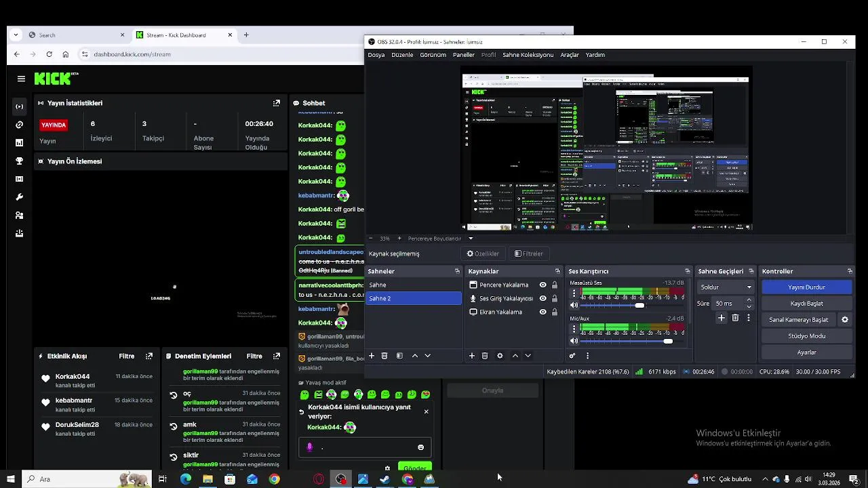
Task: Open Masaüstü Ses three-dot options
Action: point(574,293)
